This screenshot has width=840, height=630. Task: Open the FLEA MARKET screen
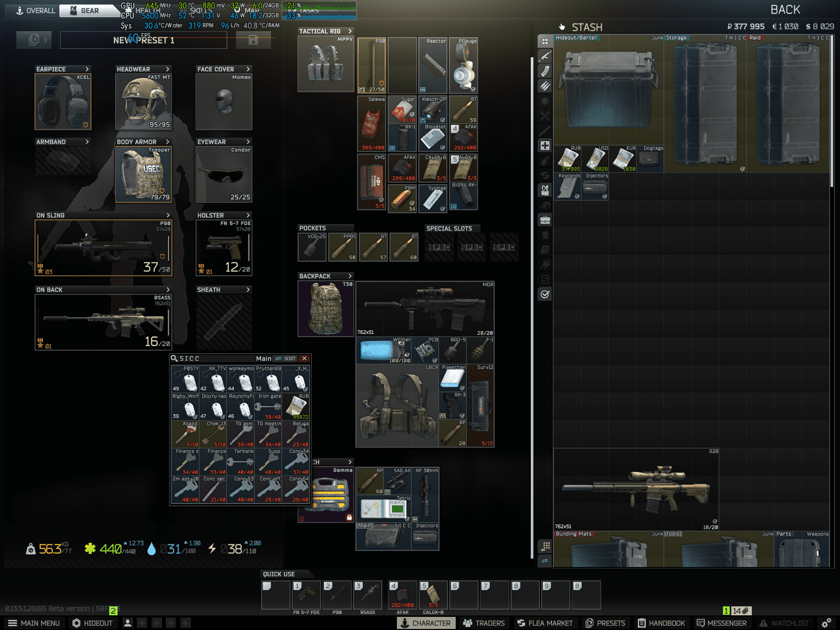(x=545, y=623)
